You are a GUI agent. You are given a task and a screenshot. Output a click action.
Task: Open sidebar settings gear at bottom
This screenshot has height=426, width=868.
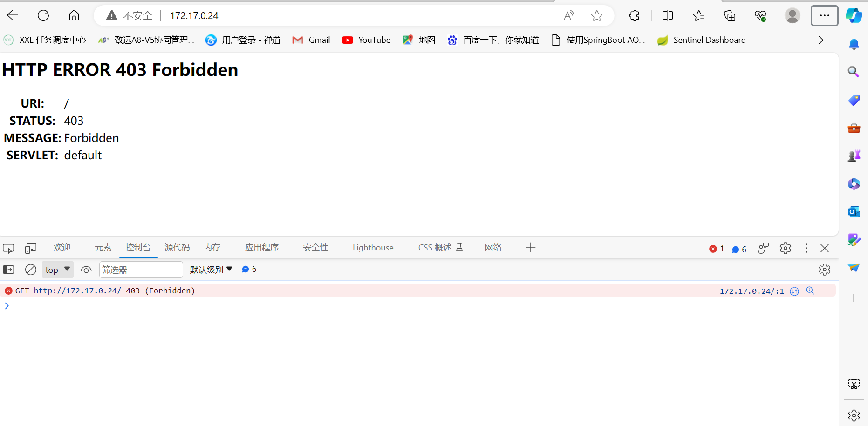854,415
